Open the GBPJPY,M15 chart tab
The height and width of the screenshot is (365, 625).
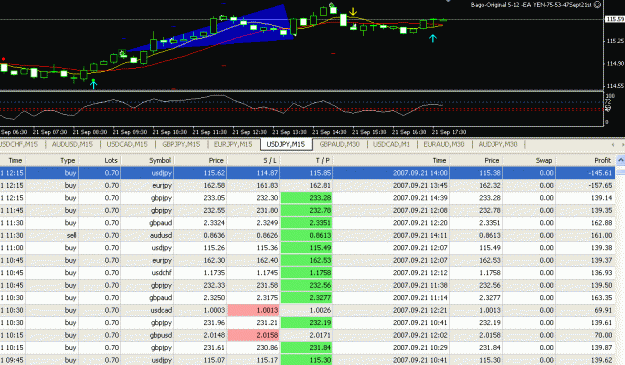[181, 144]
